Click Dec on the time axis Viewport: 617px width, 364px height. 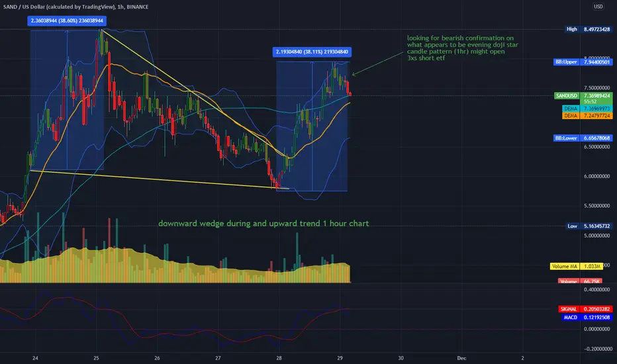461,358
